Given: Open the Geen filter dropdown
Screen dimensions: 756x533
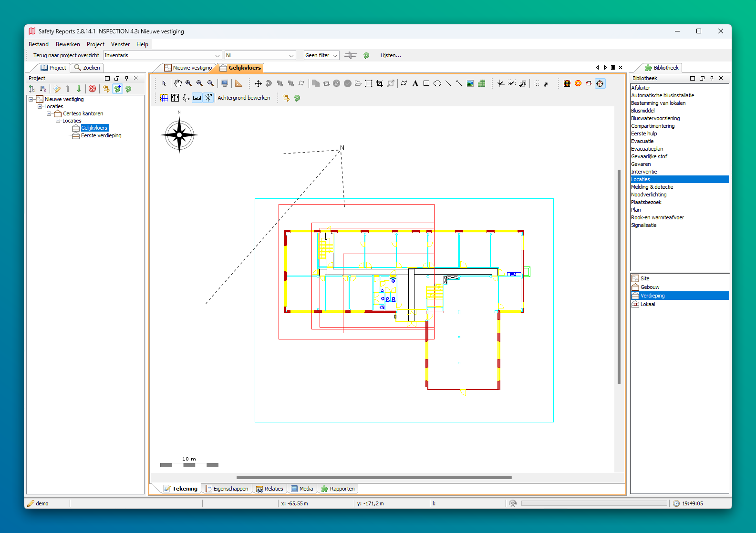Looking at the screenshot, I should point(321,56).
